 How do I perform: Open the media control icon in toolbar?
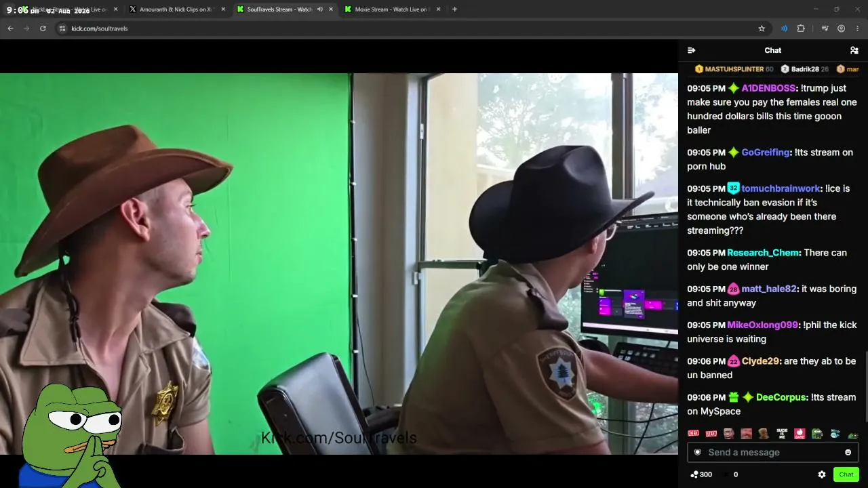coord(825,28)
